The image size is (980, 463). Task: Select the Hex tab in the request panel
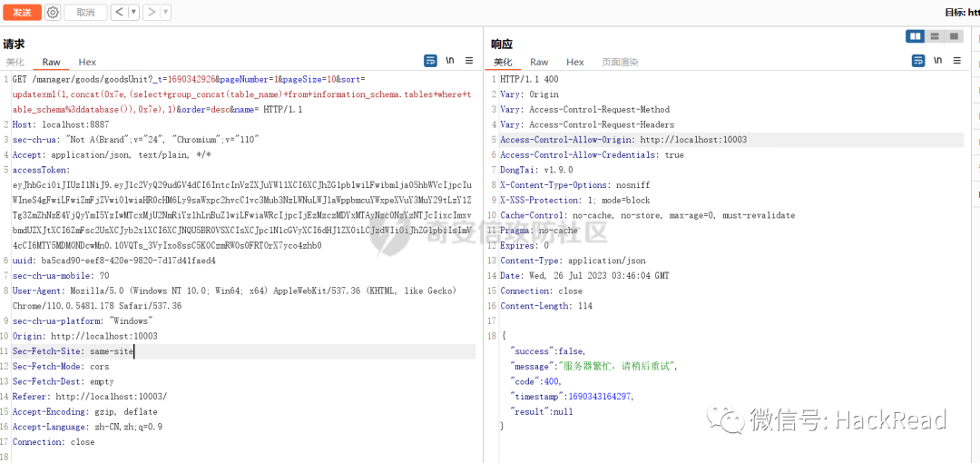coord(87,62)
